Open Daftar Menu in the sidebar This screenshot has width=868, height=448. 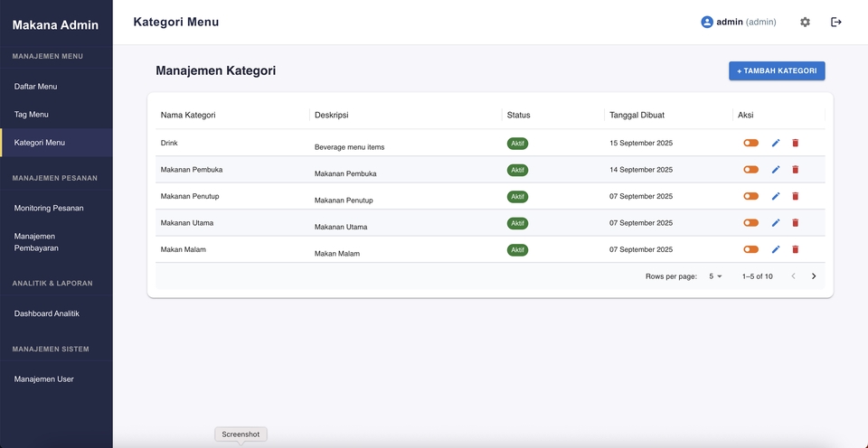pos(36,87)
